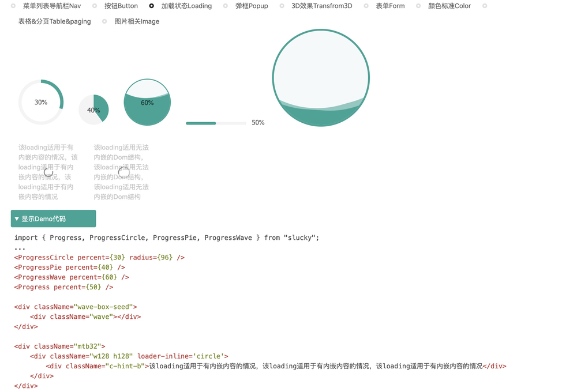This screenshot has height=392, width=577.
Task: Click the ProgressCircle percent code line
Action: (99, 258)
